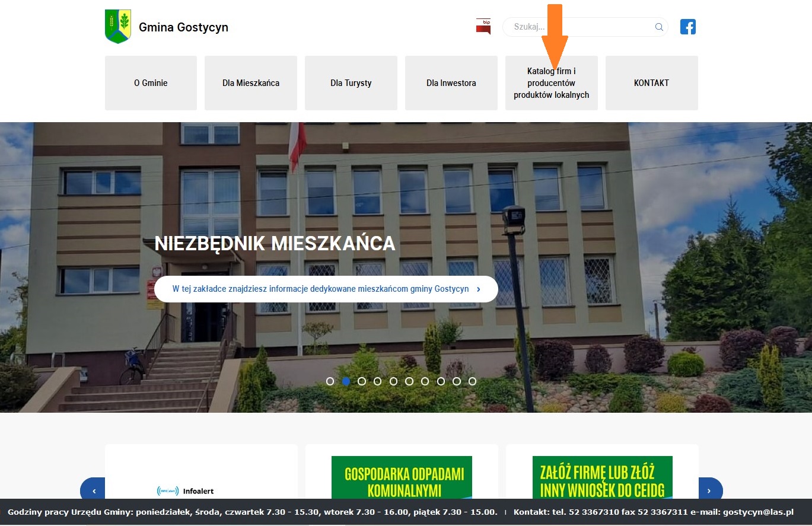This screenshot has width=812, height=526.
Task: Click the carousel next arrow button
Action: [x=710, y=490]
